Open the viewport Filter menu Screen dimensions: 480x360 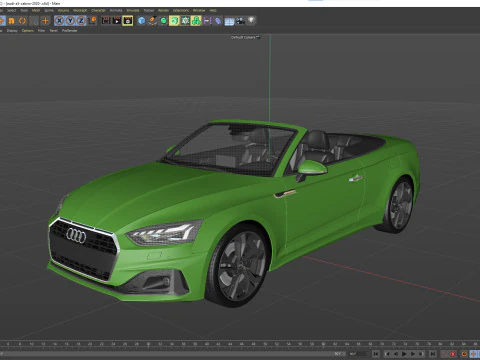[41, 31]
